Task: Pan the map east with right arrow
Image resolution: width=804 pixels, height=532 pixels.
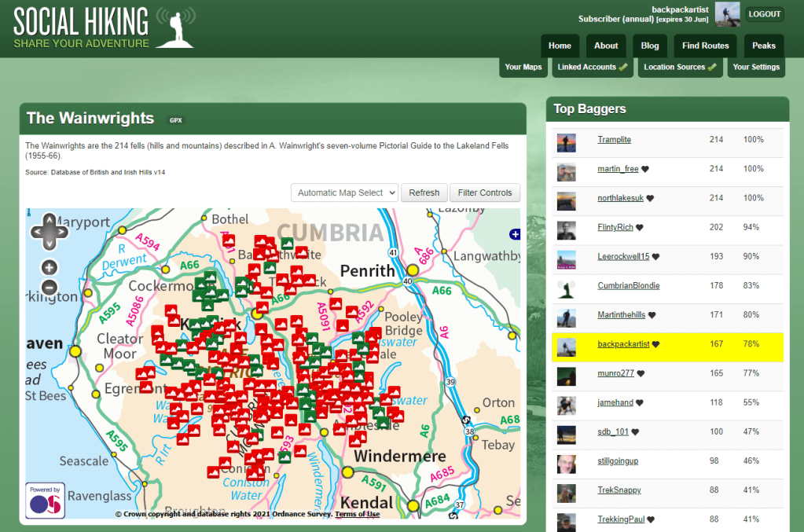Action: 61,232
